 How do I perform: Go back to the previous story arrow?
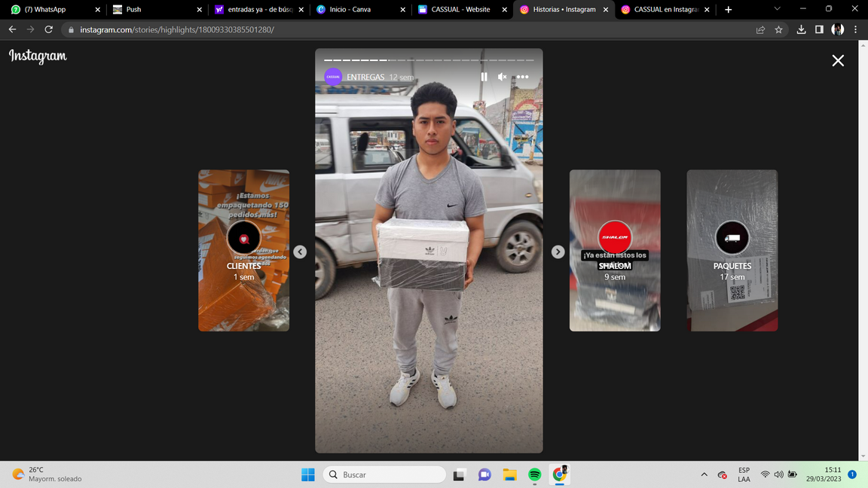300,252
